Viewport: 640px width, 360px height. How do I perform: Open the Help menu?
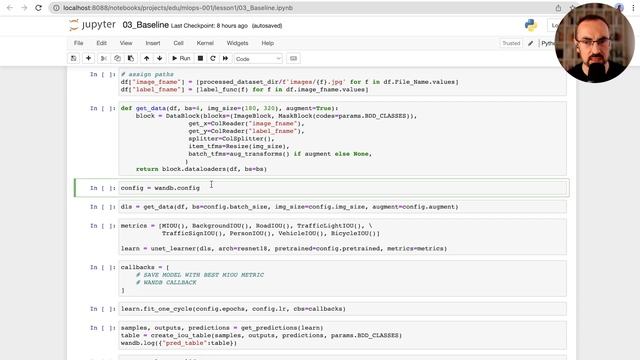[267, 43]
